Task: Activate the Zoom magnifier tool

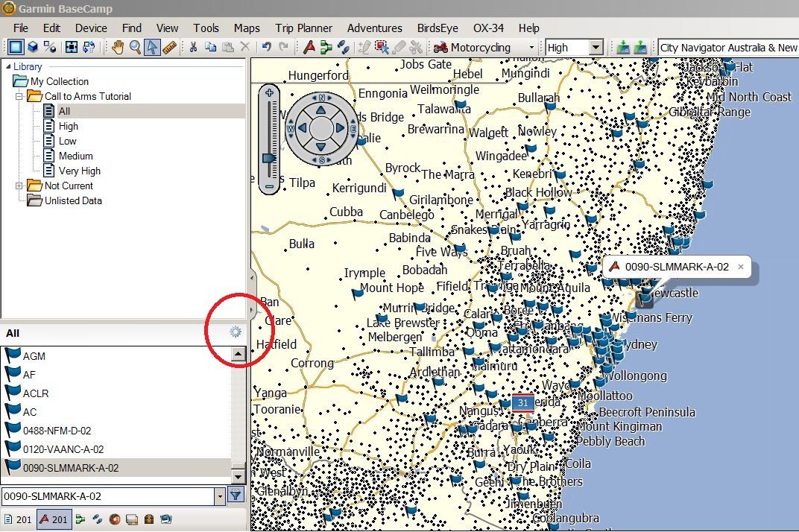Action: [135, 48]
